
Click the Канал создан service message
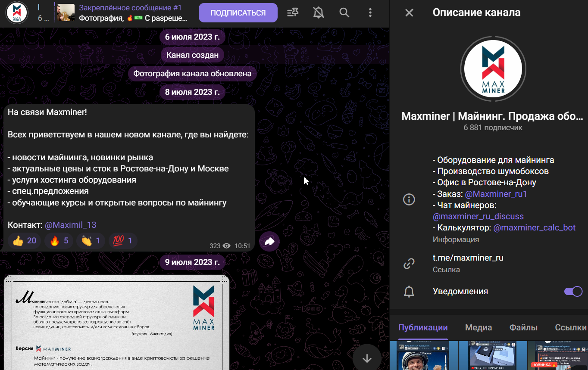[192, 55]
